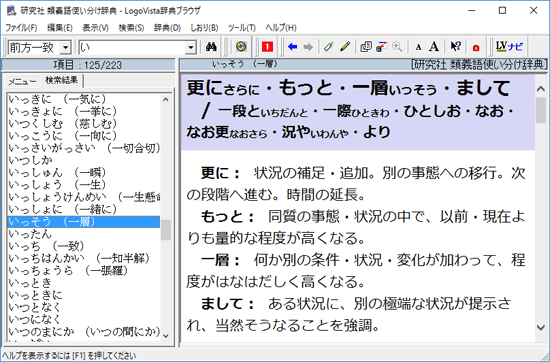Screen dimensions: 550x362
Task: Maximize the LogoVista window
Action: pyautogui.click(x=502, y=11)
